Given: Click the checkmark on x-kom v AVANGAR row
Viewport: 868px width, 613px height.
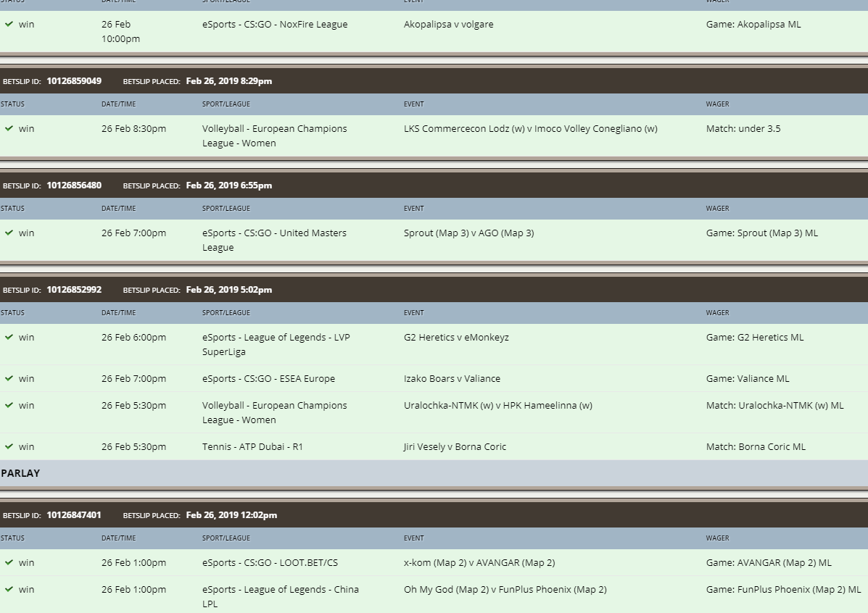Looking at the screenshot, I should click(x=9, y=563).
